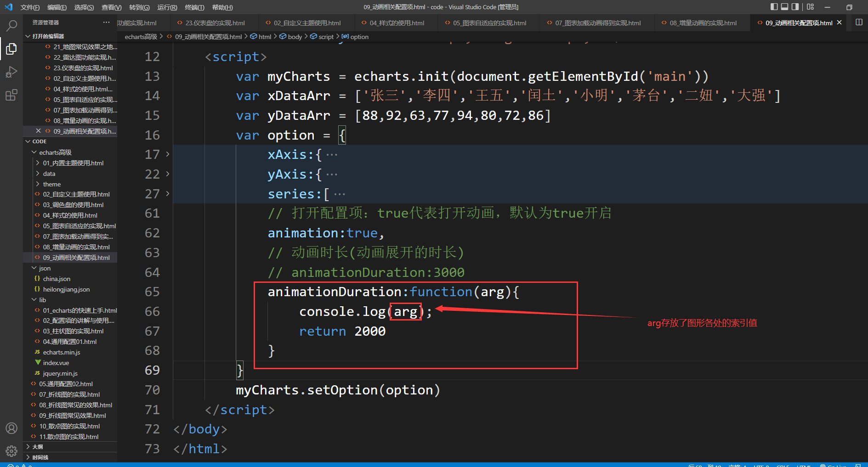Viewport: 868px width, 467px height.
Task: Open the 查看(V) menu
Action: (112, 7)
